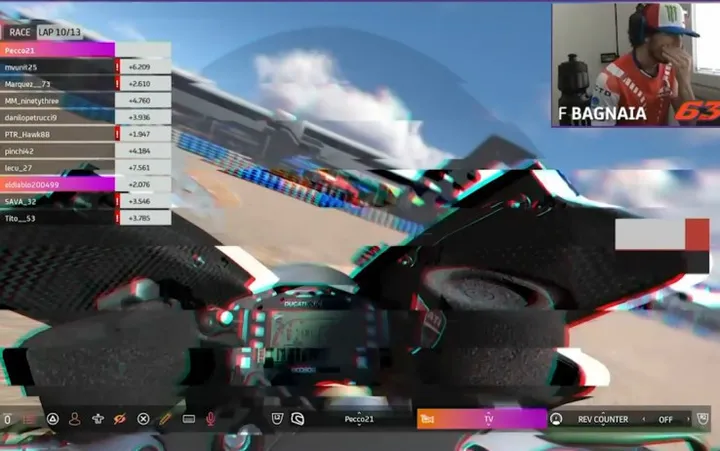The height and width of the screenshot is (451, 720).
Task: Select mvunit25 row in standings
Action: (57, 67)
